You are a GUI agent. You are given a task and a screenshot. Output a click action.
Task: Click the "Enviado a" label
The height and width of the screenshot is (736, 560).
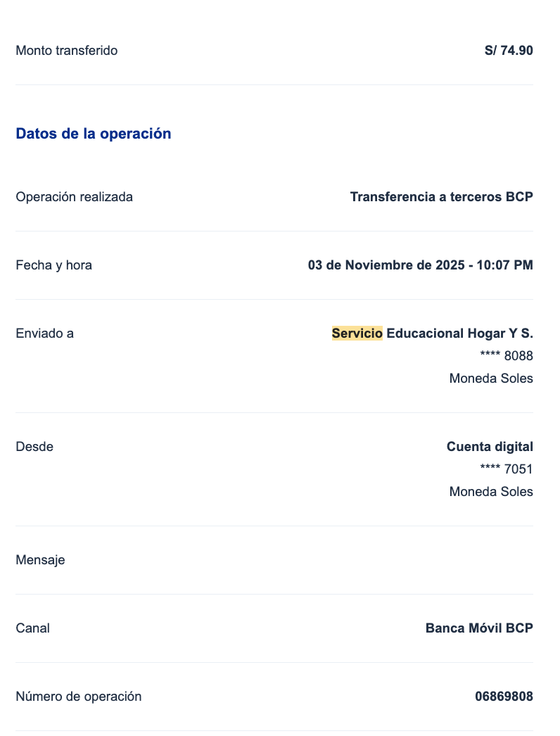44,334
